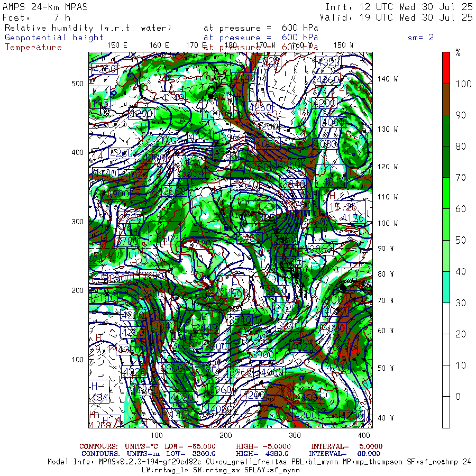
Task: Select the blue 'HIGH= 4380.0' contour text
Action: click(x=262, y=454)
